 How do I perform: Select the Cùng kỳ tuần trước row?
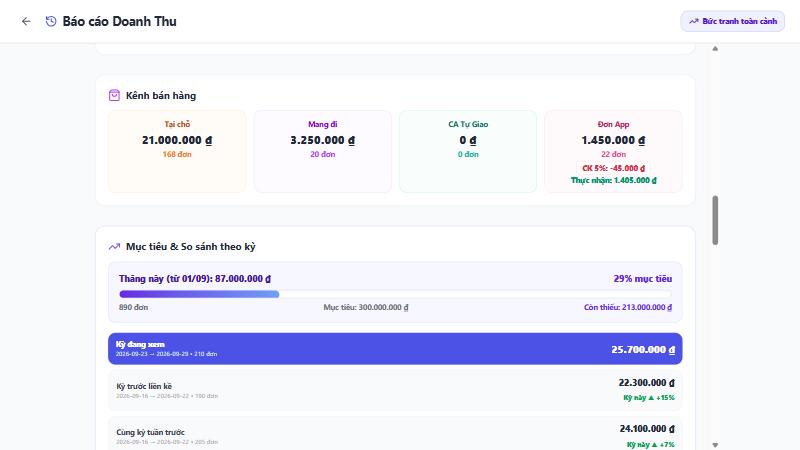coord(395,435)
